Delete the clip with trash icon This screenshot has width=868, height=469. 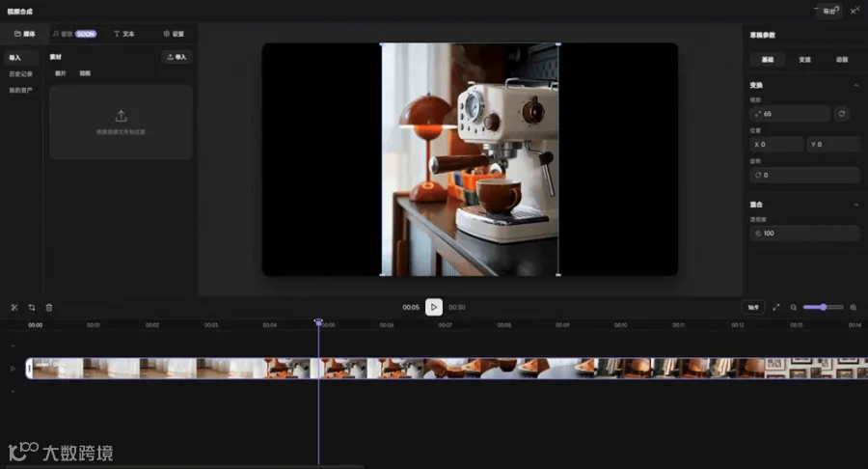[49, 307]
